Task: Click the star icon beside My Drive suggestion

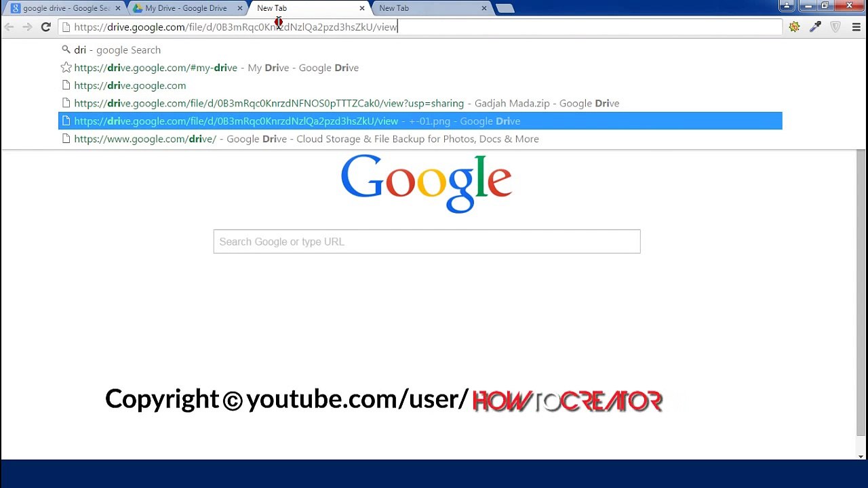Action: point(66,68)
